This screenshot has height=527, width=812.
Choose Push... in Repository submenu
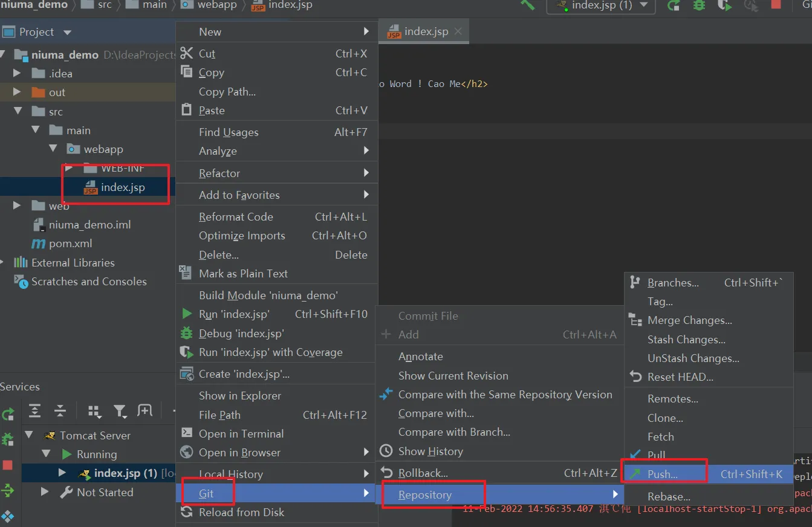(709, 474)
